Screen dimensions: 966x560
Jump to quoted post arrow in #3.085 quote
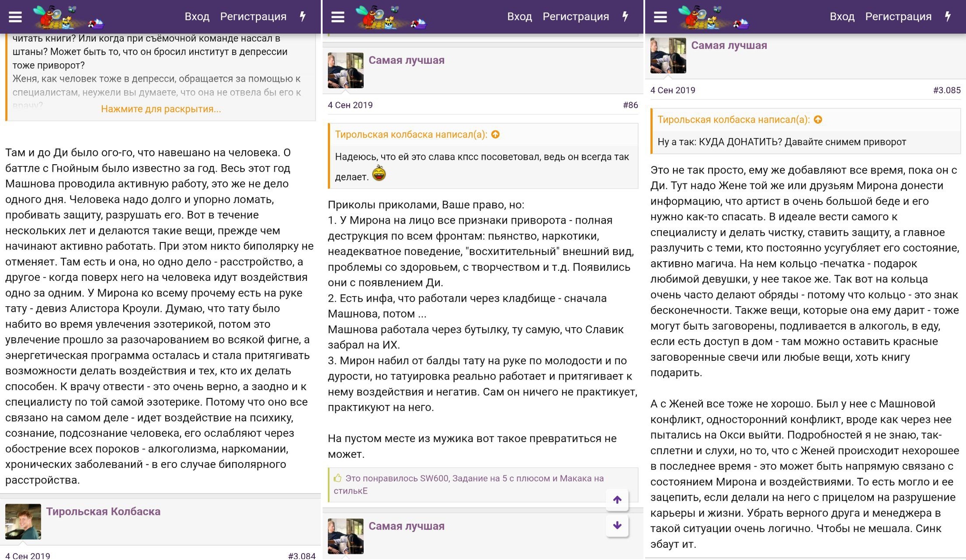(x=818, y=120)
